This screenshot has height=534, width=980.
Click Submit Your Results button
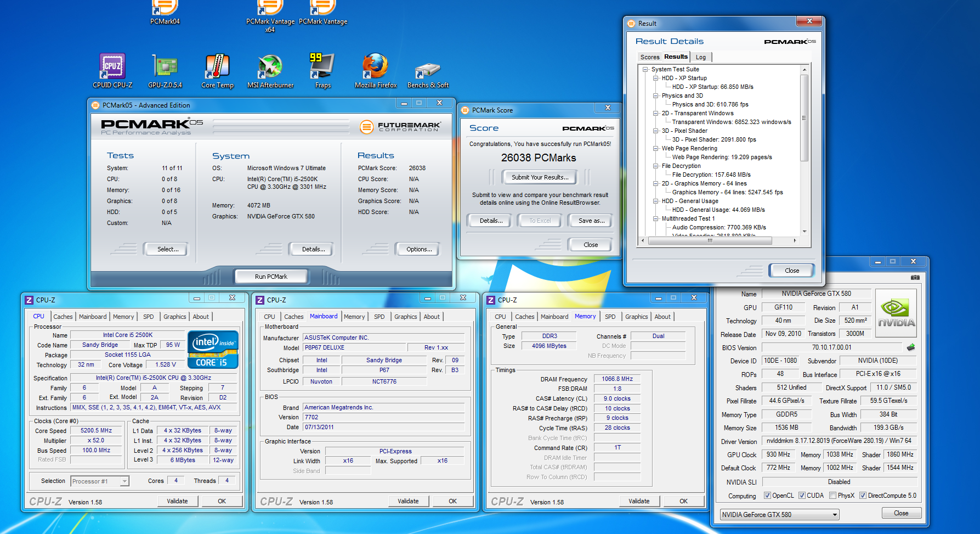tap(540, 177)
